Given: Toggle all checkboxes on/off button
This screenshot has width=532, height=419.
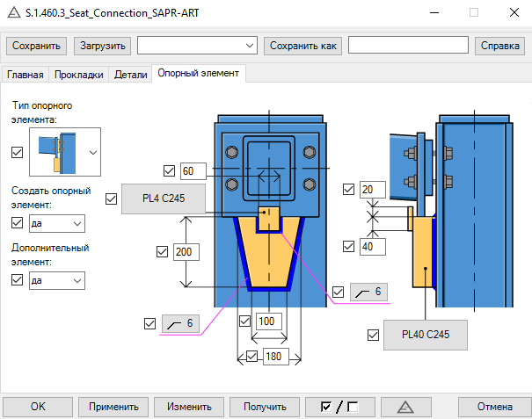Looking at the screenshot, I should coord(339,407).
